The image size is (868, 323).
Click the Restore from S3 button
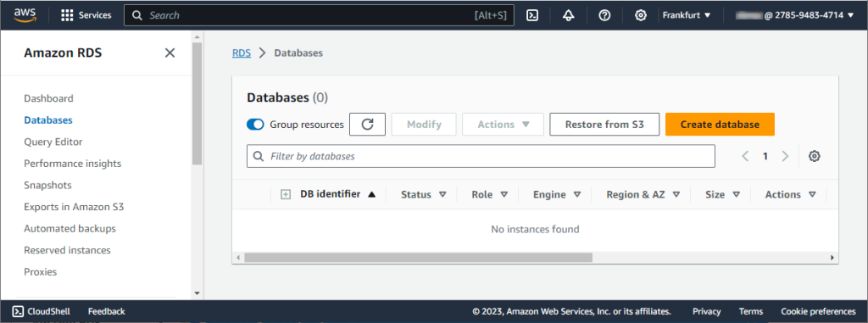[604, 124]
